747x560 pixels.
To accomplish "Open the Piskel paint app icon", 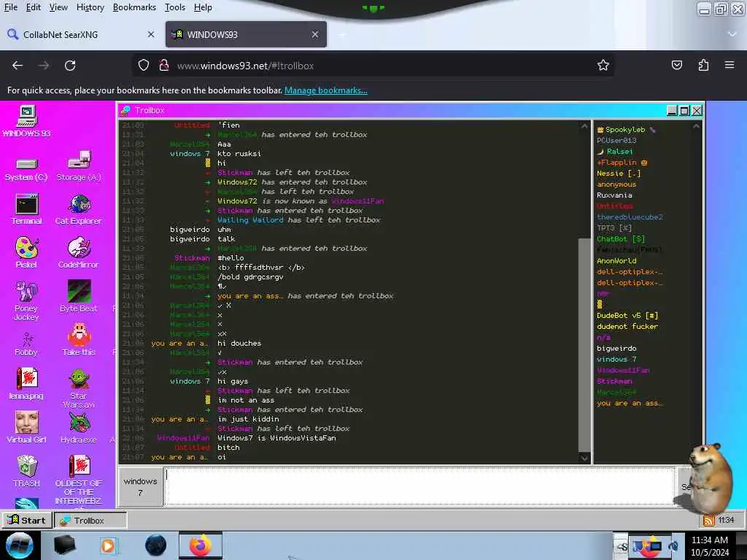I will click(x=26, y=253).
